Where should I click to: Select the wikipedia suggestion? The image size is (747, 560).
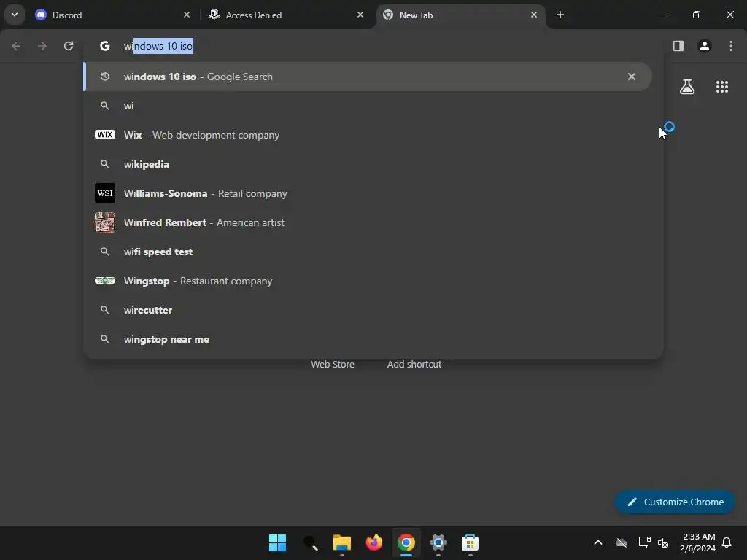(x=368, y=164)
